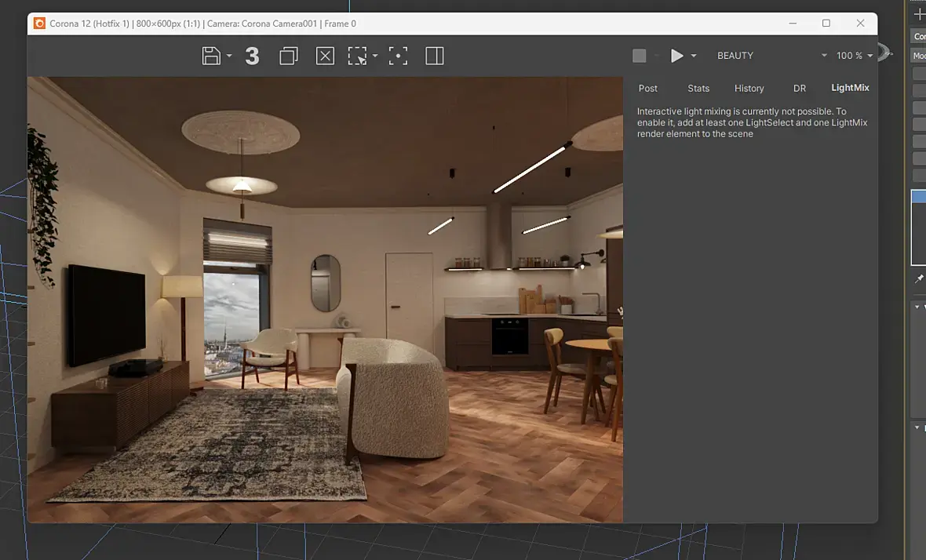Viewport: 926px width, 560px height.
Task: Click the copy to clipboard icon
Action: click(x=289, y=56)
